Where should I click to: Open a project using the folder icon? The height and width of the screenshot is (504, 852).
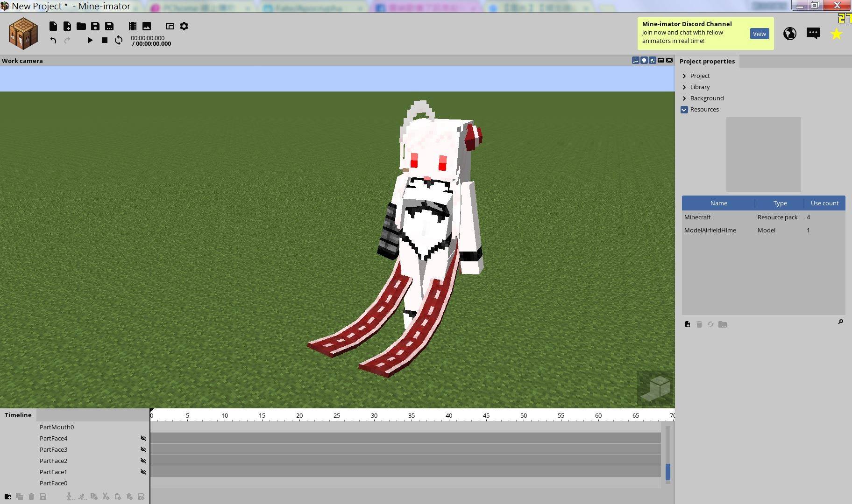(81, 26)
